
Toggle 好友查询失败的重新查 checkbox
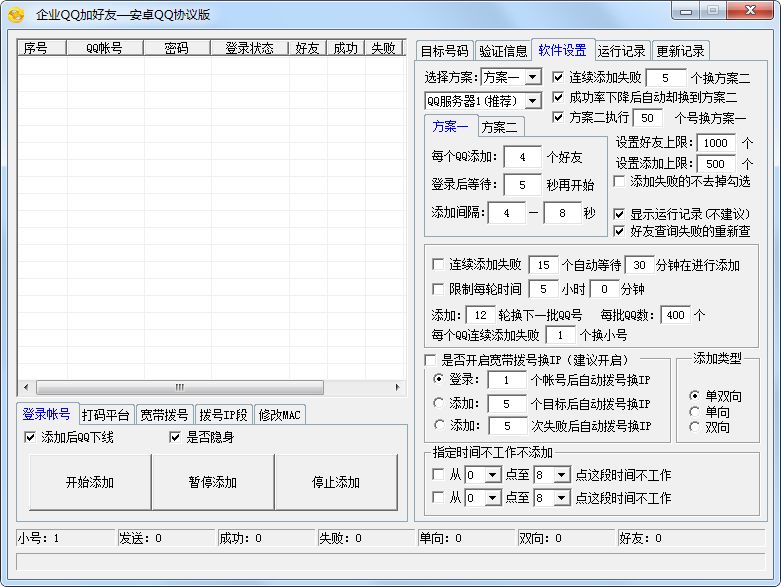pyautogui.click(x=619, y=231)
